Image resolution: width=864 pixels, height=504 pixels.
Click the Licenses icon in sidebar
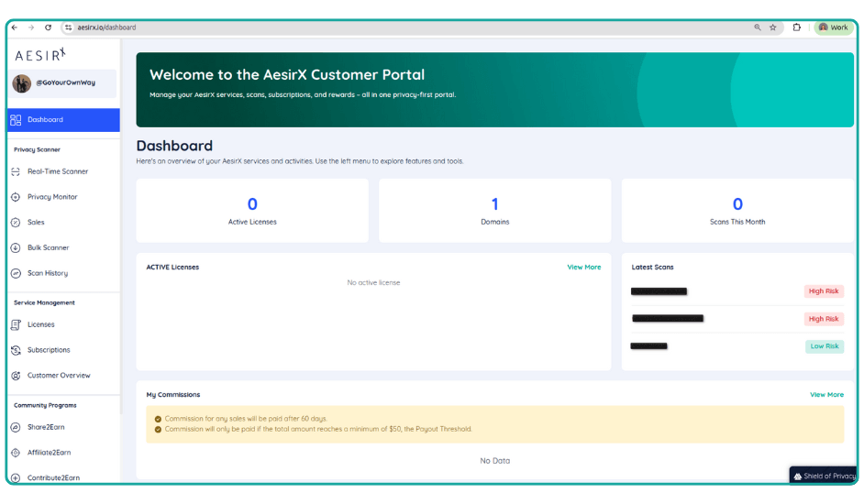[x=16, y=324]
